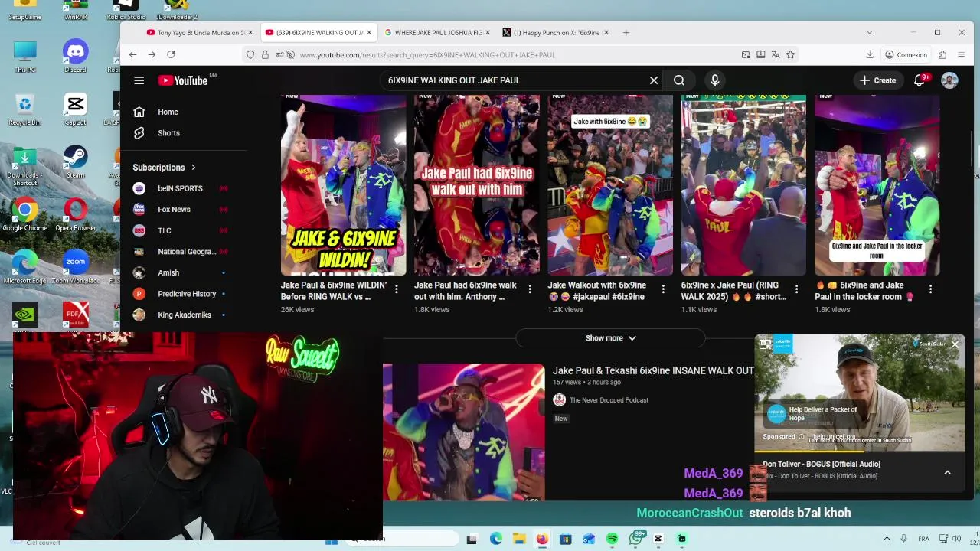Bookmark this page with the star icon
This screenshot has height=551, width=980.
[790, 54]
